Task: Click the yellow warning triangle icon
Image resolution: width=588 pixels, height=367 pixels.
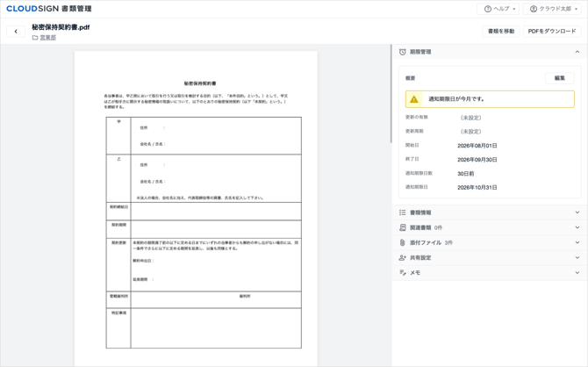Action: [x=414, y=99]
